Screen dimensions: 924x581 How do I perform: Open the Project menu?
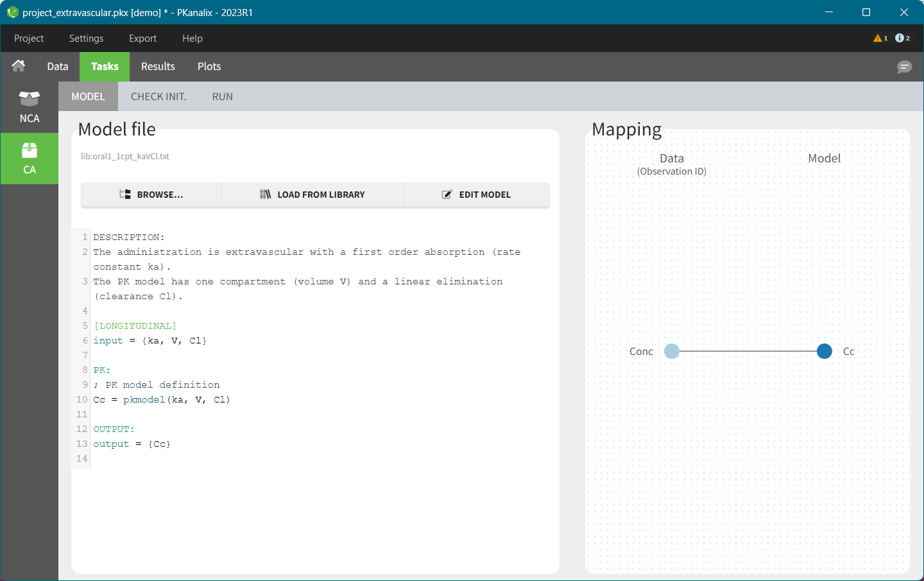[x=29, y=39]
